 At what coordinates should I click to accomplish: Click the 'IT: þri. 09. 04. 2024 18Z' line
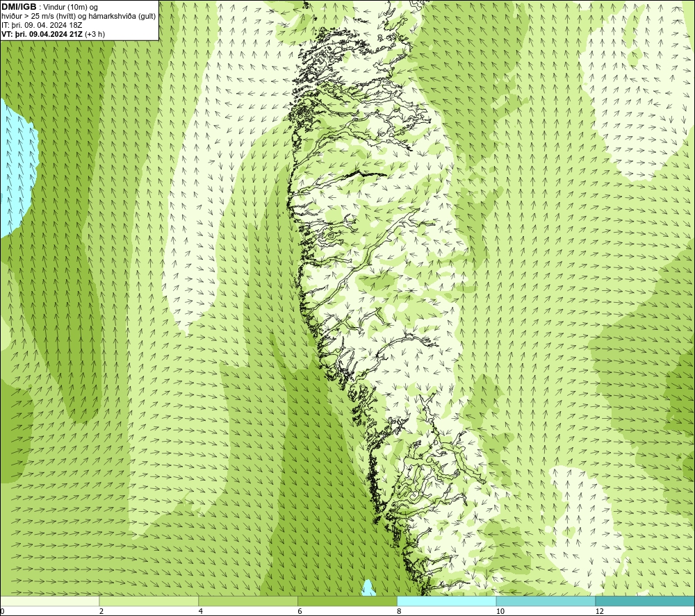[42, 25]
